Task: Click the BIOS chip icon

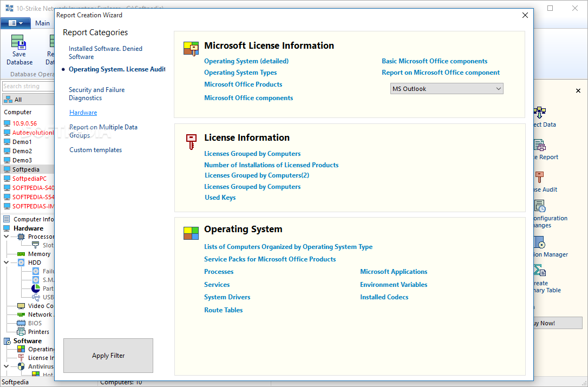Action: [x=21, y=323]
